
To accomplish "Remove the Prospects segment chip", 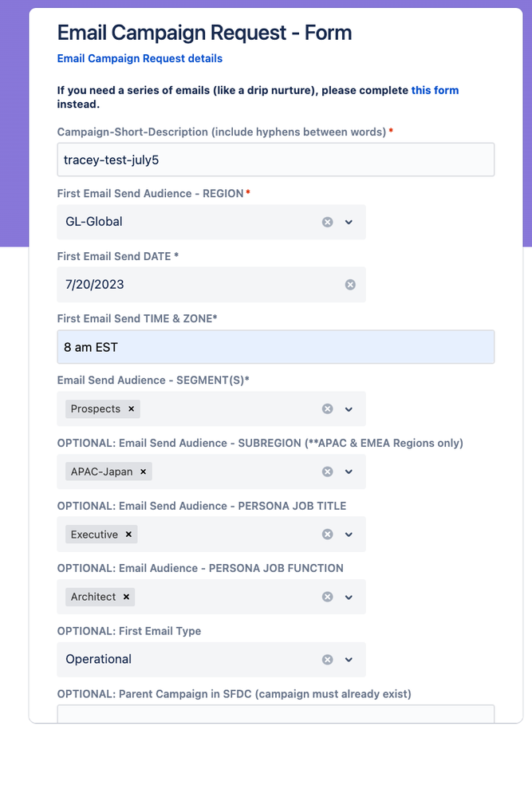I will click(x=130, y=408).
